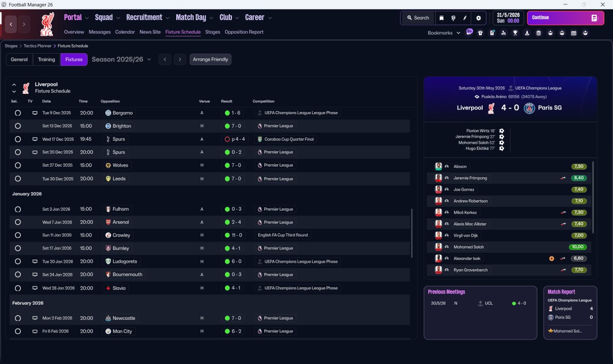Click the Brighton club badge icon
613x364 pixels.
click(108, 126)
